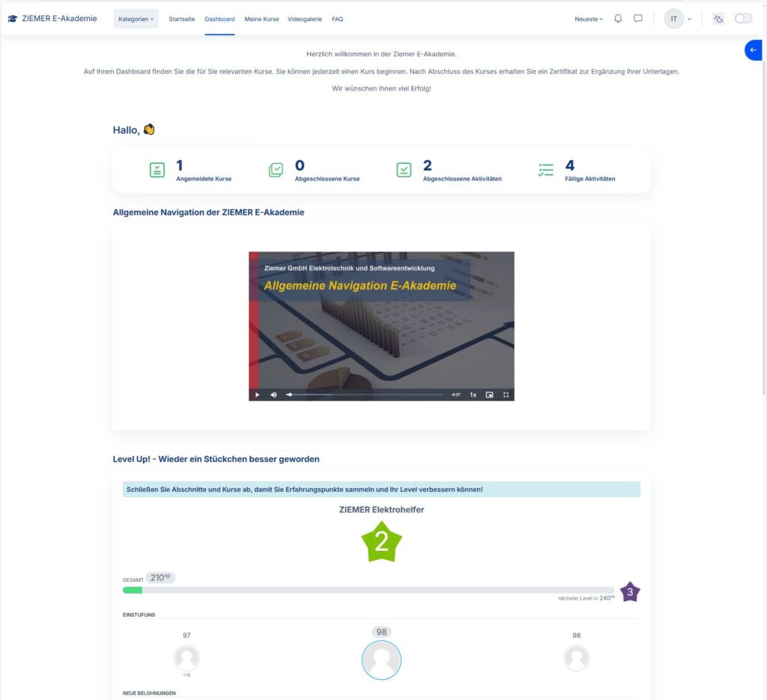The height and width of the screenshot is (700, 767).
Task: Click the dark mode moon icon
Action: 719,19
